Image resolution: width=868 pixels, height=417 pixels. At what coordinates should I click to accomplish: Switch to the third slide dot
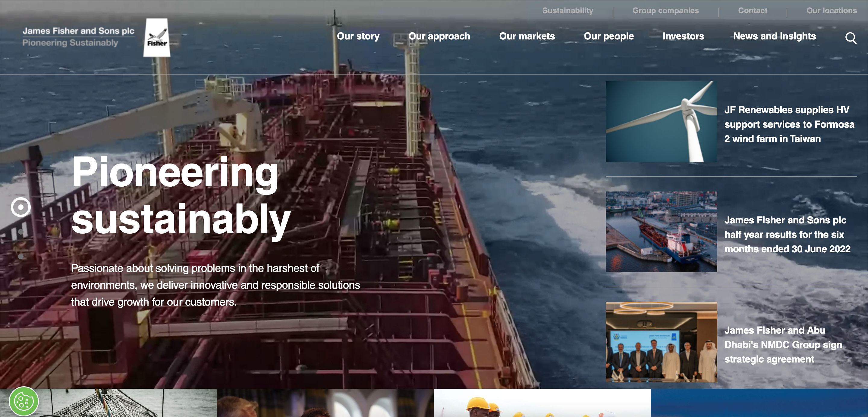(20, 256)
